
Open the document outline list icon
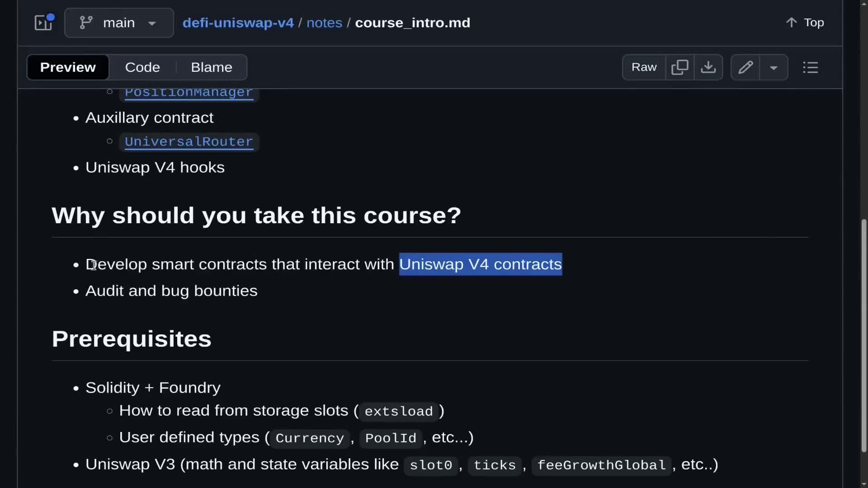[810, 67]
